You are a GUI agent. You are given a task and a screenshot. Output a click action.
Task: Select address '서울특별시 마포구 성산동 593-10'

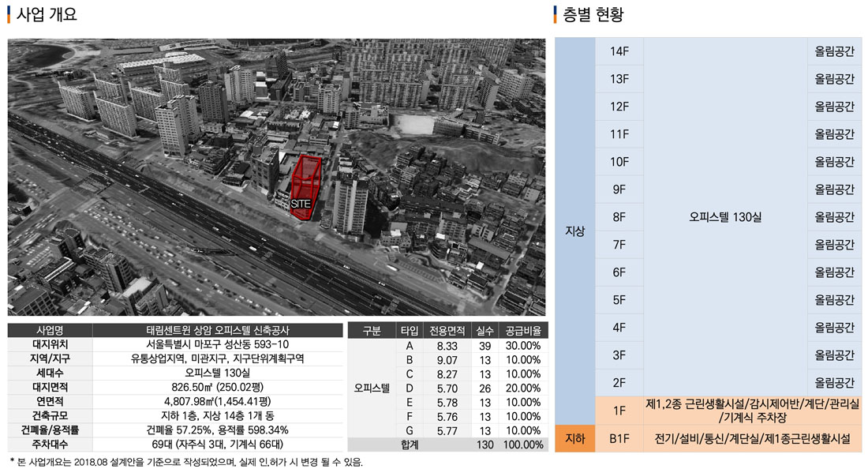click(x=218, y=344)
